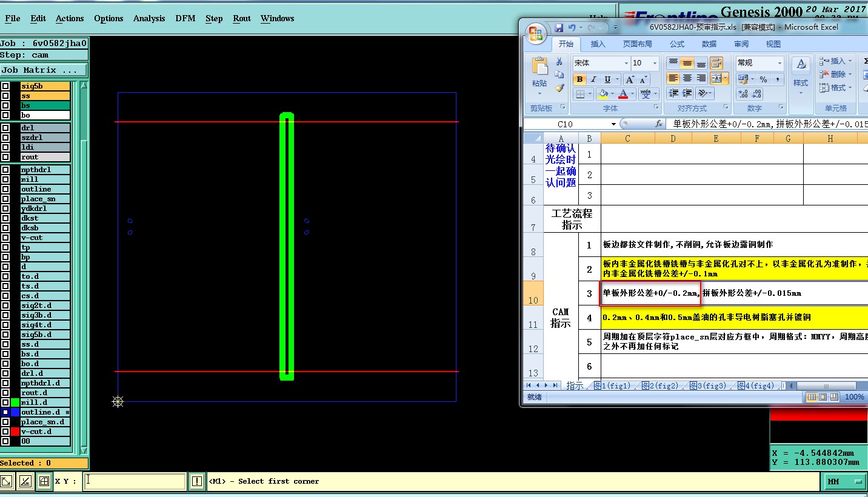The width and height of the screenshot is (868, 497).
Task: Click the Format Painter brush icon
Action: [559, 88]
